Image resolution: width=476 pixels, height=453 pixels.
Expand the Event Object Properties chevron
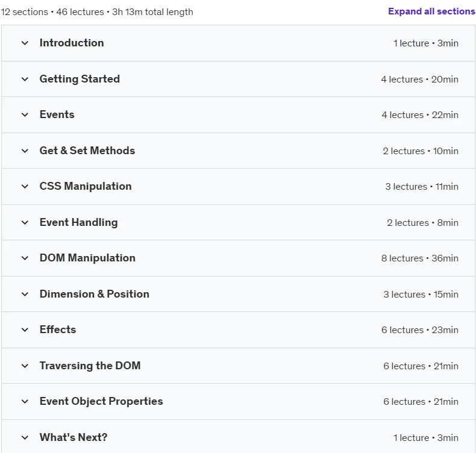[x=25, y=401]
